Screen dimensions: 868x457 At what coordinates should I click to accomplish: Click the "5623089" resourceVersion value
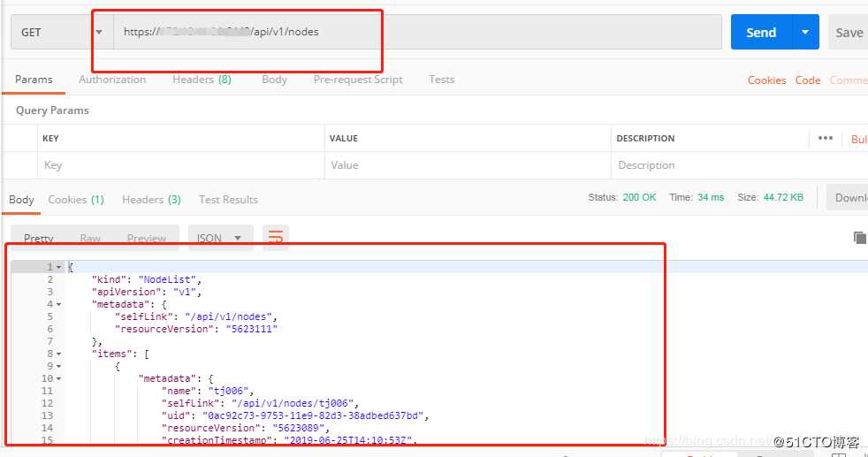tap(298, 428)
